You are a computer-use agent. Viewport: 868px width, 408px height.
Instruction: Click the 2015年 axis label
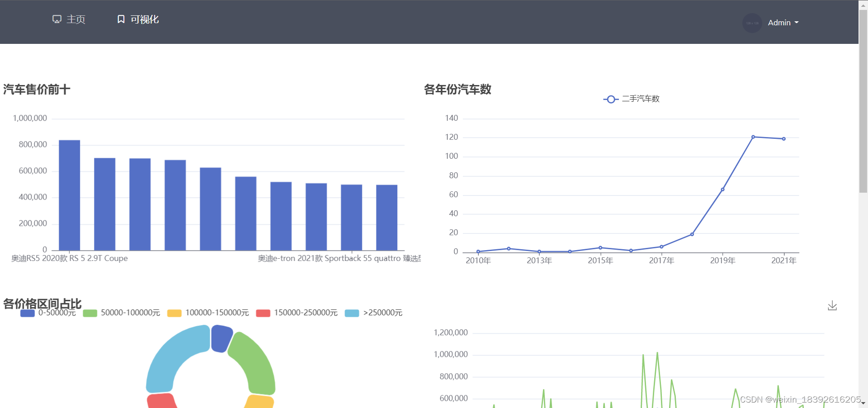click(x=600, y=261)
